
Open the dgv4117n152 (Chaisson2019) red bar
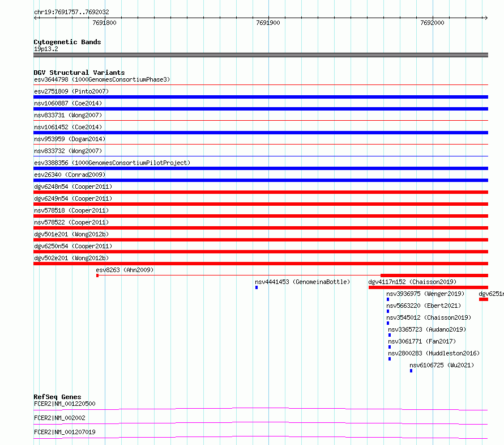tap(428, 287)
